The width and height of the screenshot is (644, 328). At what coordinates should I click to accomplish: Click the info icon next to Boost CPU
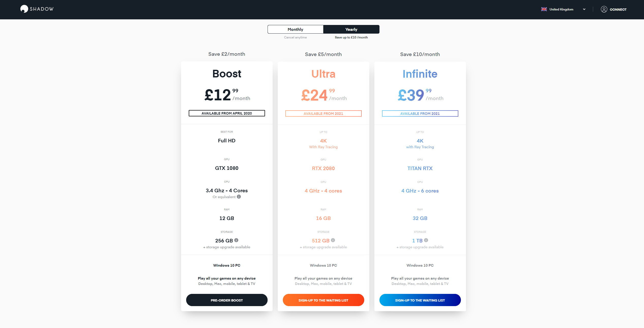point(240,197)
